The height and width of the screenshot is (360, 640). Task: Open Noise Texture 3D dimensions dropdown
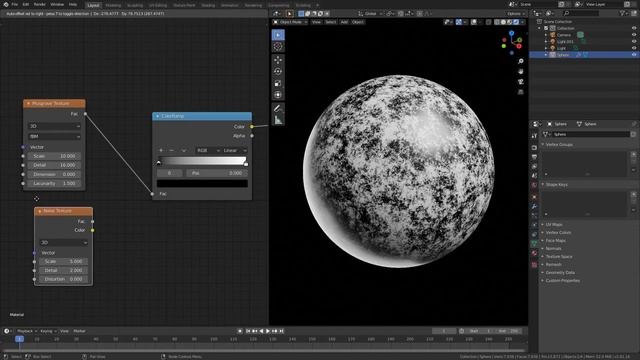click(x=64, y=242)
